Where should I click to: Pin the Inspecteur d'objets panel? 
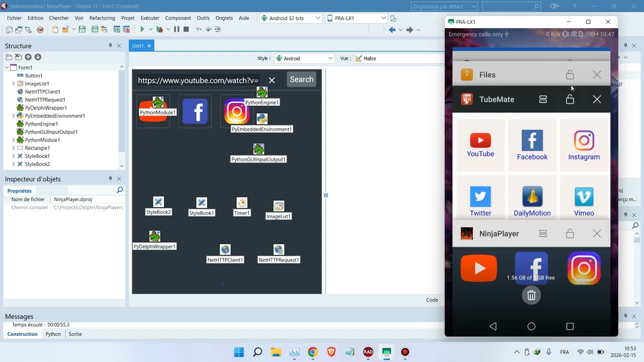tap(110, 179)
